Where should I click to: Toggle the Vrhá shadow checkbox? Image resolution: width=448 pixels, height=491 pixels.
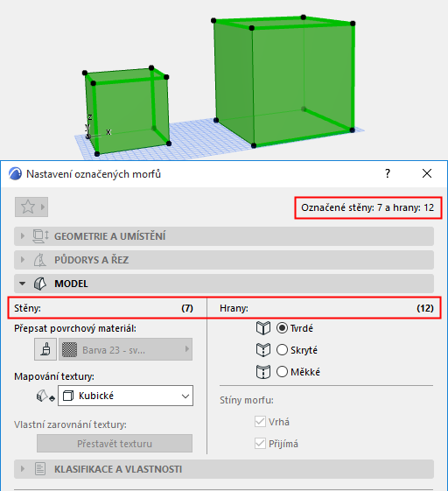260,422
